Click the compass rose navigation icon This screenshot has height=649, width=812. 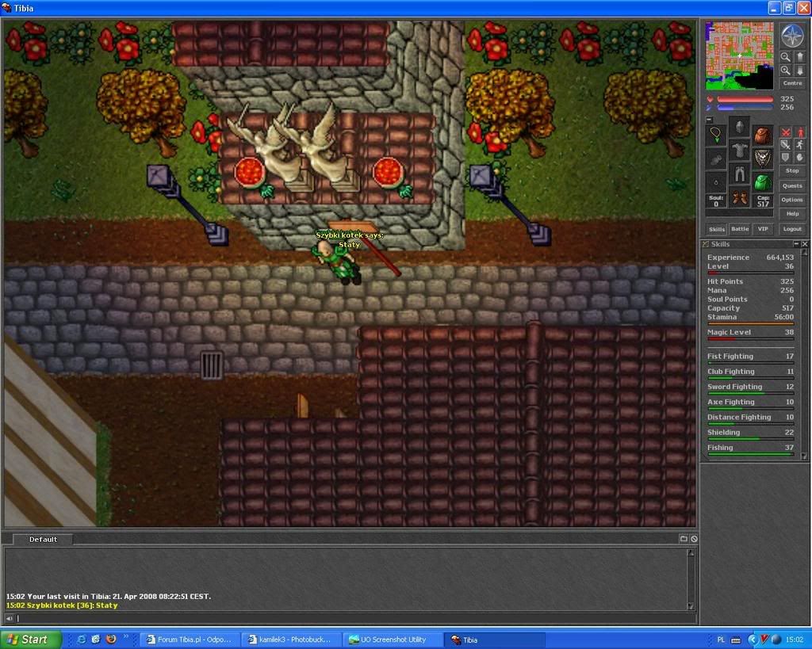tap(792, 35)
